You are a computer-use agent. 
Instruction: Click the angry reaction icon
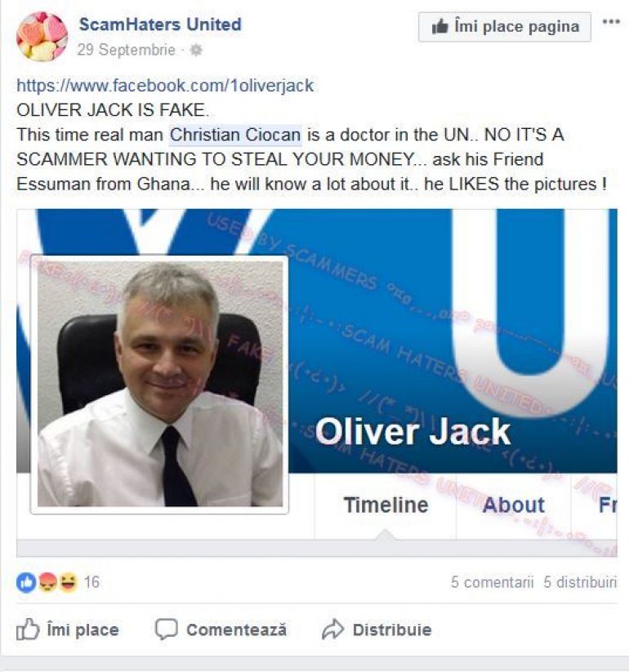coord(47,582)
